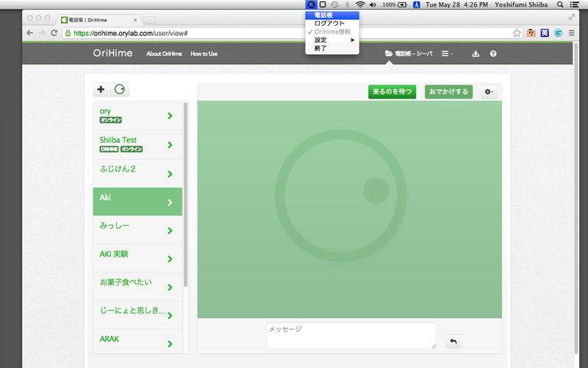Bookmark this page with the star icon
The height and width of the screenshot is (368, 588).
(x=517, y=33)
